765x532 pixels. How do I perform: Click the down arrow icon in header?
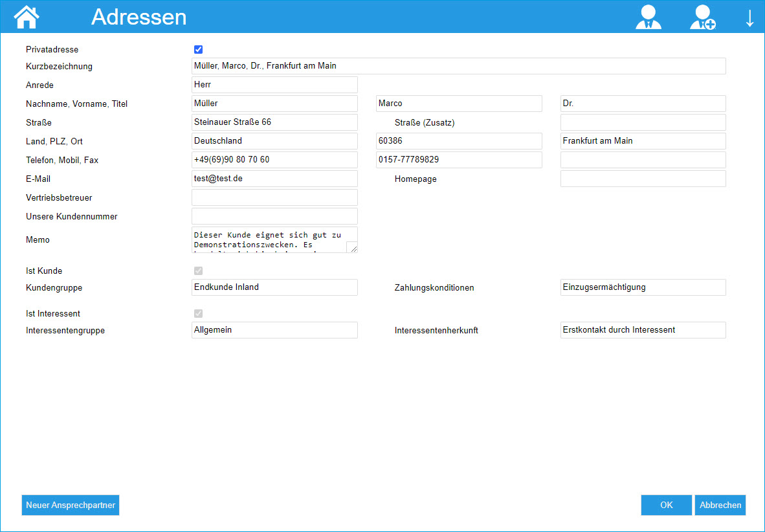(750, 17)
